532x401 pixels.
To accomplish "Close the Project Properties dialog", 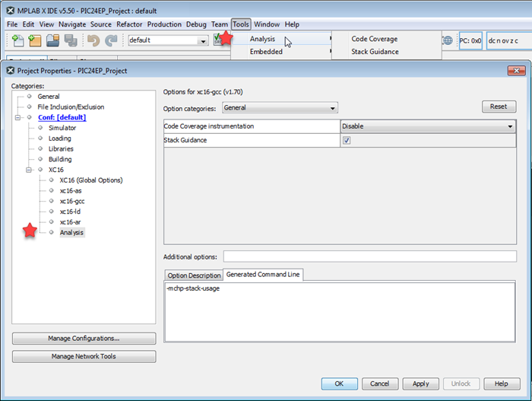I will click(x=521, y=71).
